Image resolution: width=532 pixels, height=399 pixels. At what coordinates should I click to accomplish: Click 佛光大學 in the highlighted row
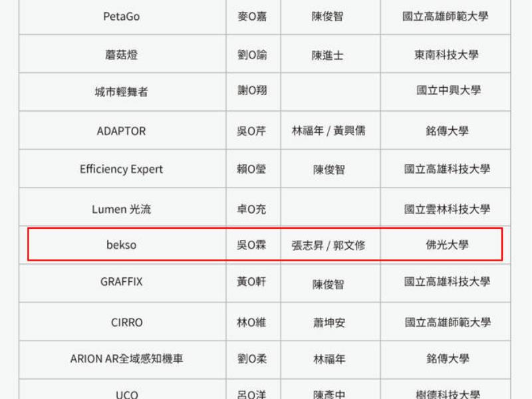click(x=447, y=245)
